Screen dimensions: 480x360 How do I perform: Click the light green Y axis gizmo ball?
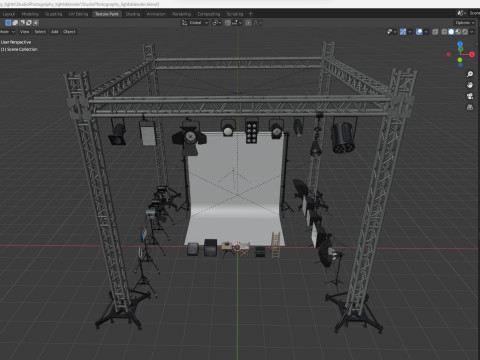(x=460, y=60)
